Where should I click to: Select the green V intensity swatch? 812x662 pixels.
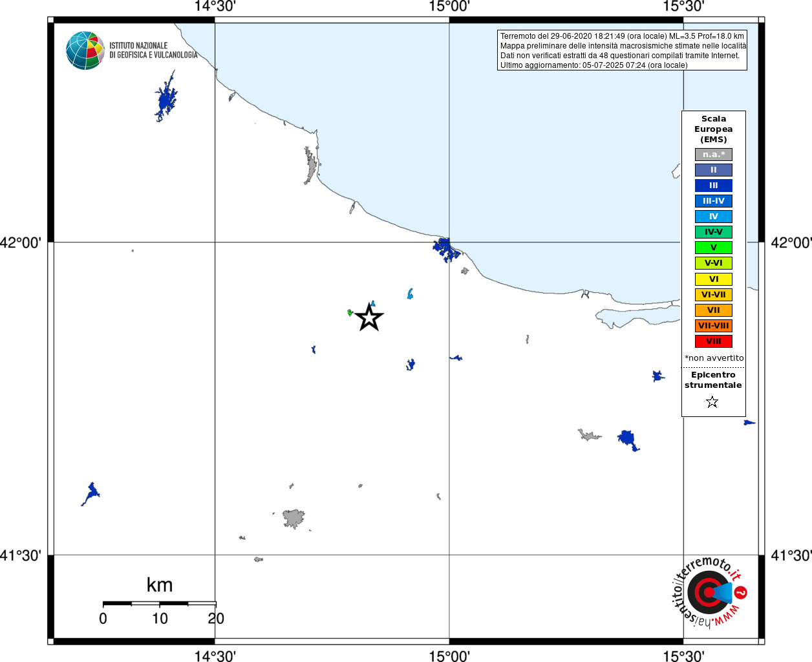714,248
